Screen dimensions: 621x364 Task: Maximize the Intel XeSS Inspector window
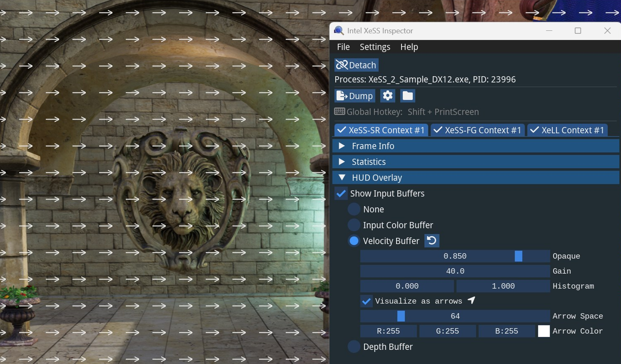tap(578, 30)
